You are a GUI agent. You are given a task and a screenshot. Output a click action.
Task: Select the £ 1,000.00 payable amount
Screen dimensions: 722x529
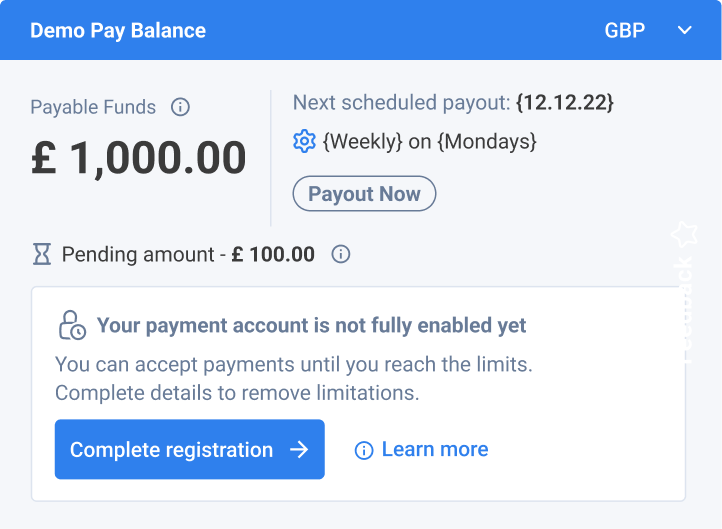coord(139,158)
